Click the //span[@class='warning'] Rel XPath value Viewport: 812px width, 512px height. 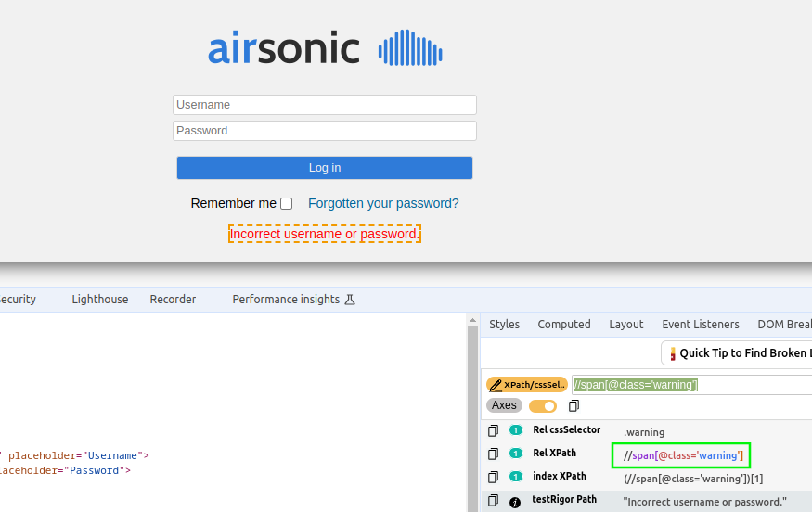(x=683, y=455)
